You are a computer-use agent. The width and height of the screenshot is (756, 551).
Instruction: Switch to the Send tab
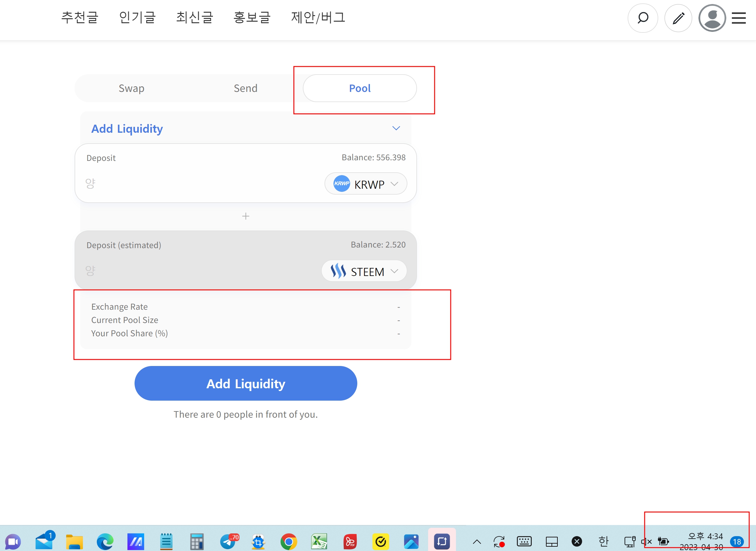(x=245, y=88)
